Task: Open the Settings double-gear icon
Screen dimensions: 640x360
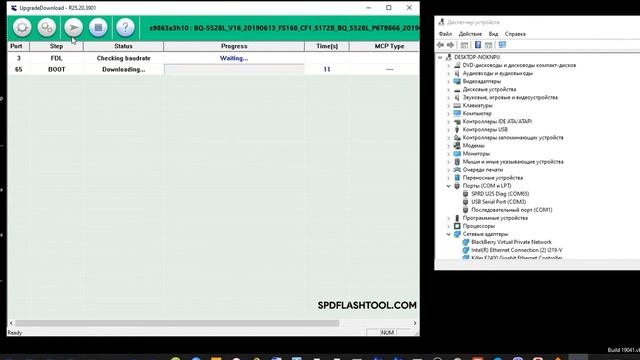Action: (x=47, y=28)
